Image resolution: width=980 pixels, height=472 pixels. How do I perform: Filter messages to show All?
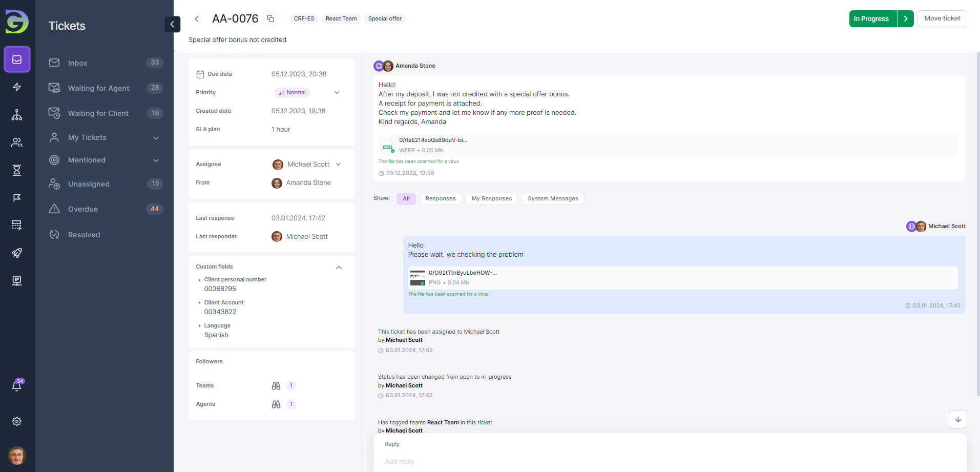pos(406,199)
